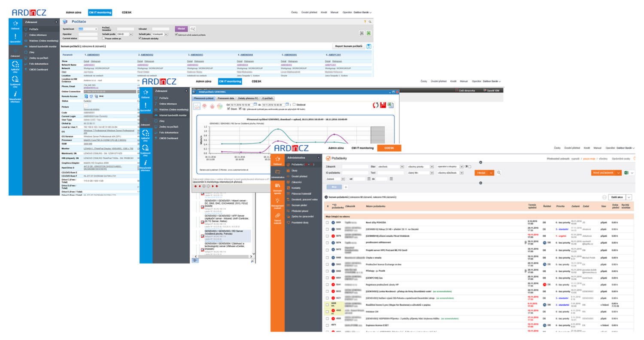644x340 pixels.
Task: Open Management znalostí lightbulb icon
Action: [x=278, y=201]
